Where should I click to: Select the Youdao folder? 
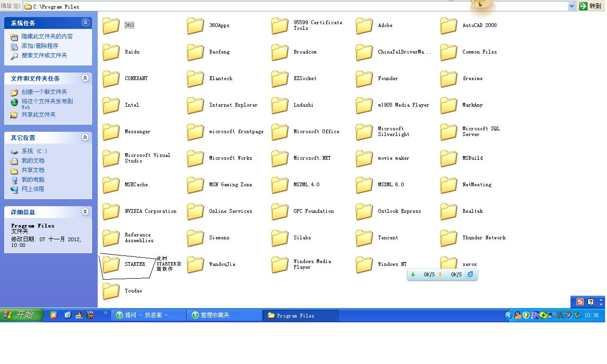point(122,291)
